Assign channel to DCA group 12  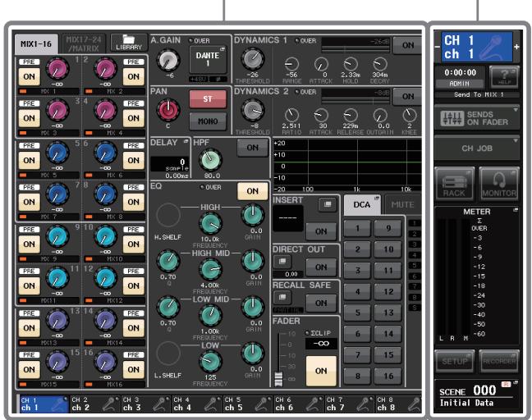pos(388,291)
